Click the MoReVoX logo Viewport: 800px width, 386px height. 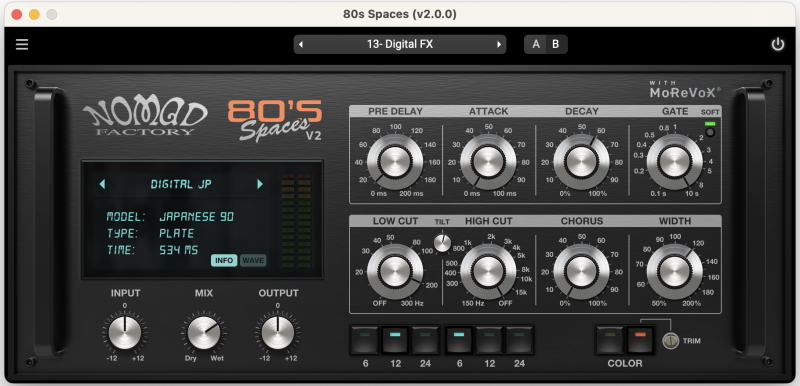(x=685, y=90)
